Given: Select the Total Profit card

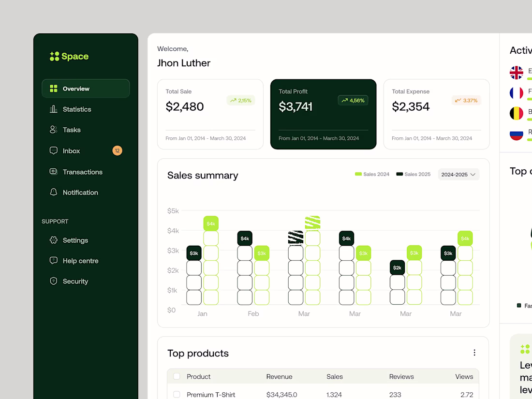Looking at the screenshot, I should 324,114.
